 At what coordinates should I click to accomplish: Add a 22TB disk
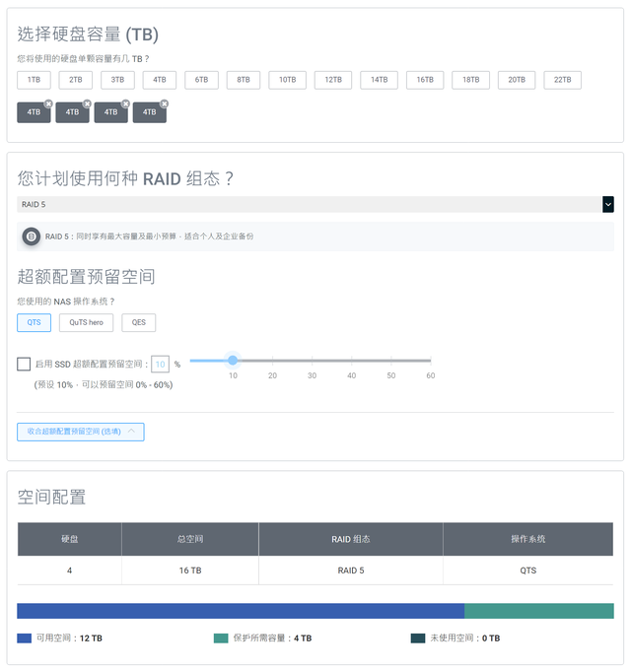tap(562, 80)
